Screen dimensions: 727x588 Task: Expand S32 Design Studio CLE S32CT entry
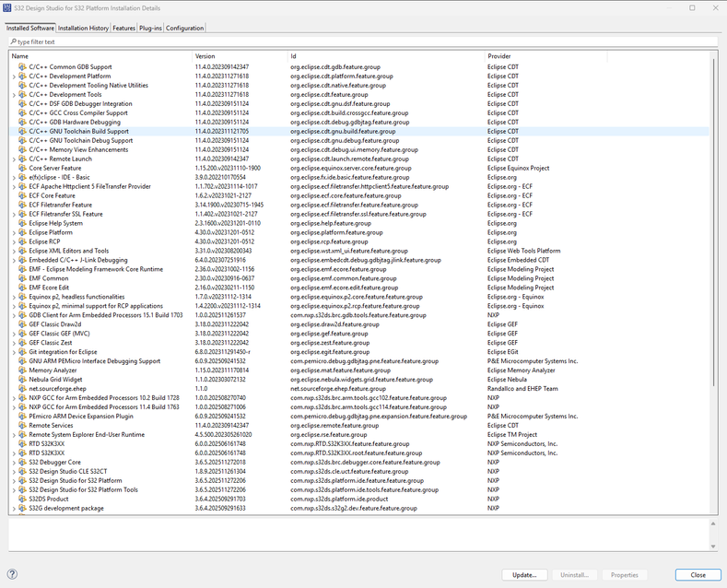pos(14,472)
